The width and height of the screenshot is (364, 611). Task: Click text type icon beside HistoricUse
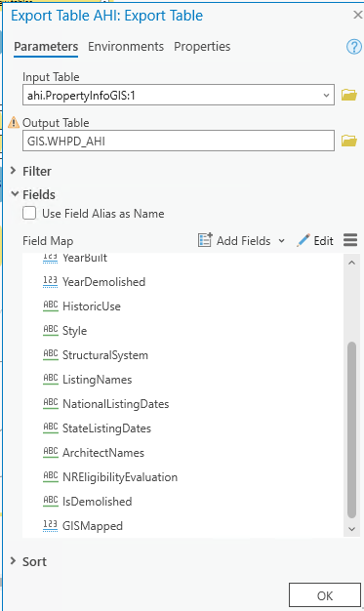pyautogui.click(x=51, y=305)
